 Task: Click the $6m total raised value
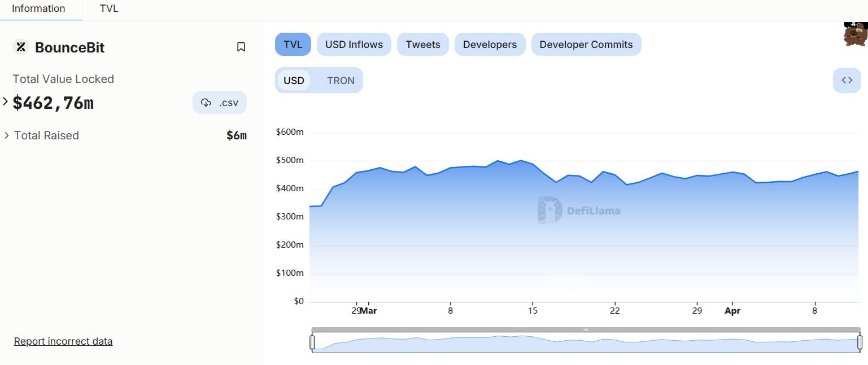point(237,135)
